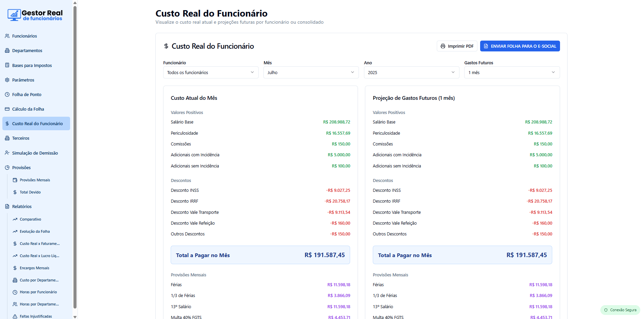Click the Folha de Ponto clock icon
The image size is (644, 319).
click(x=7, y=94)
